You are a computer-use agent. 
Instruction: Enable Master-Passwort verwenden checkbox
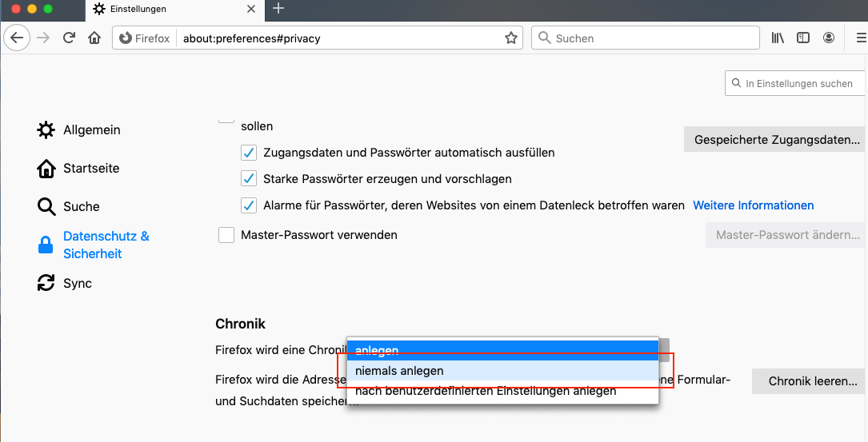[x=226, y=235]
